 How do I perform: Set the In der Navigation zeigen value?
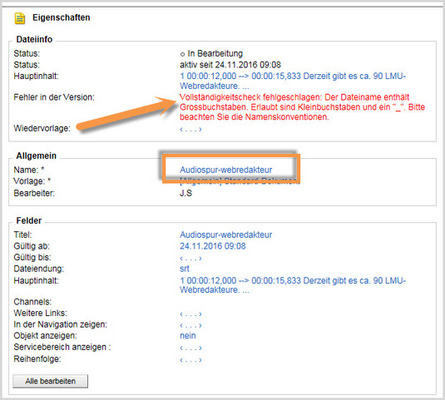point(191,325)
